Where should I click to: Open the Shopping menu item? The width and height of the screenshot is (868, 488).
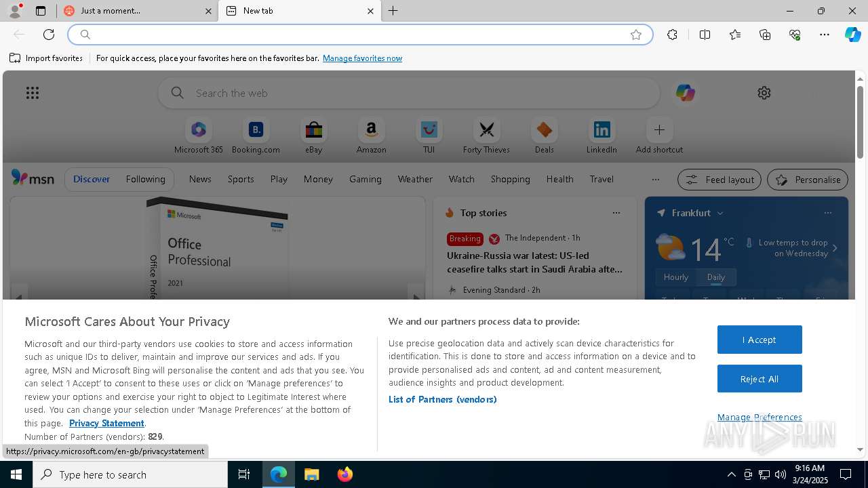tap(510, 179)
